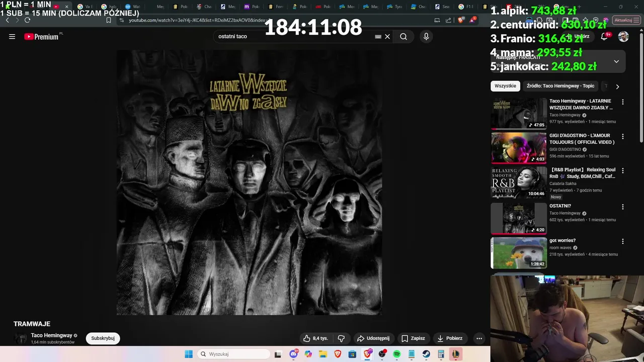Go back with the browser back arrow

tap(7, 20)
